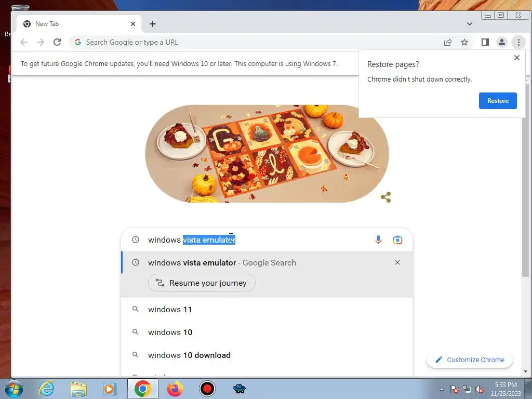Viewport: 532px width, 399px height.
Task: Click Resume your journey chip
Action: pyautogui.click(x=202, y=283)
